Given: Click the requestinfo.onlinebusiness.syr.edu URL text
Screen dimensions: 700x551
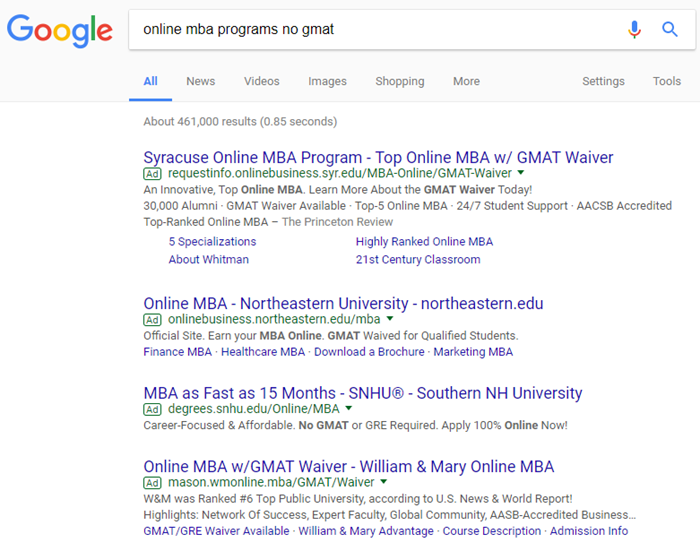Looking at the screenshot, I should point(340,173).
